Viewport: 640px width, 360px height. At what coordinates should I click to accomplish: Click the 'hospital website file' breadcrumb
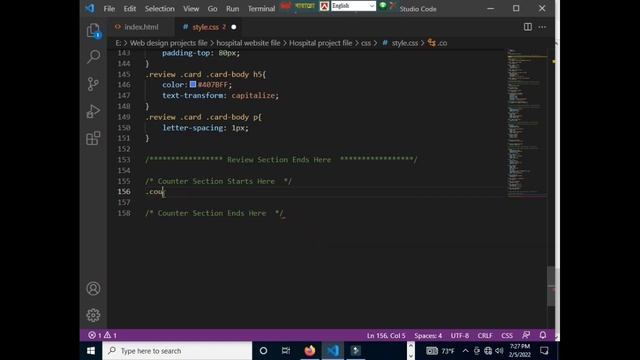pyautogui.click(x=248, y=43)
